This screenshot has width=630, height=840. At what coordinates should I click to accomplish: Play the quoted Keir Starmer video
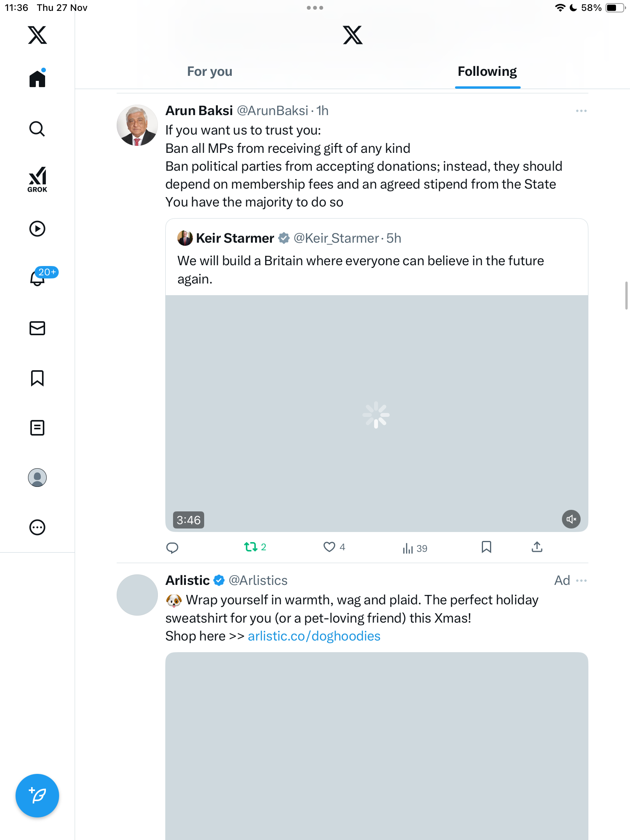pos(376,414)
